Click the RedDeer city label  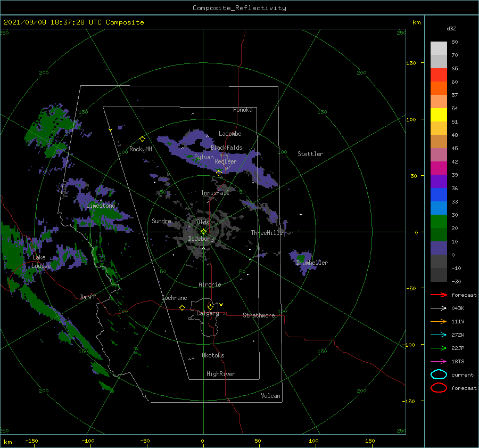coord(226,161)
